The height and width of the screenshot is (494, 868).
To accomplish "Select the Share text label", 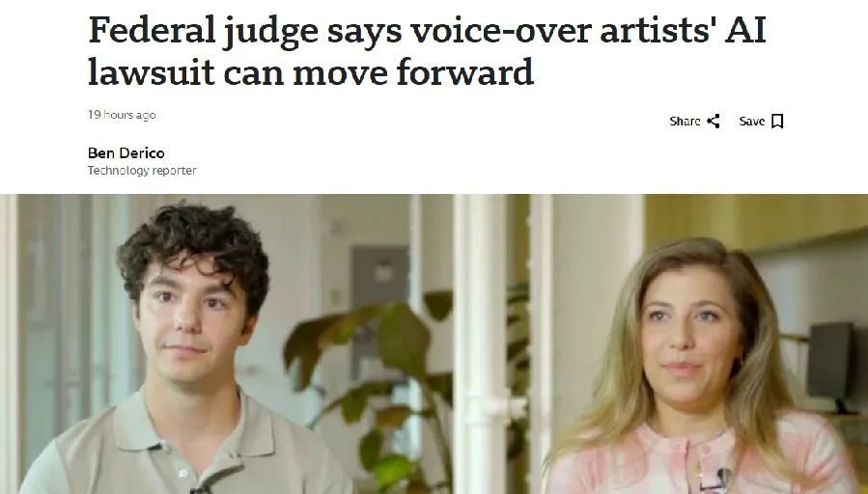I will 685,122.
